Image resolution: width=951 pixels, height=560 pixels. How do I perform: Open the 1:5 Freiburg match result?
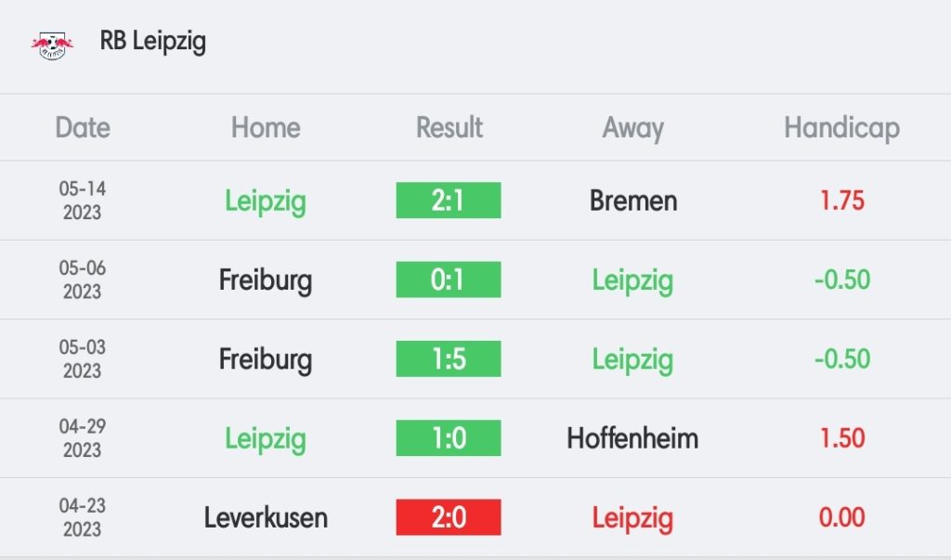point(449,359)
